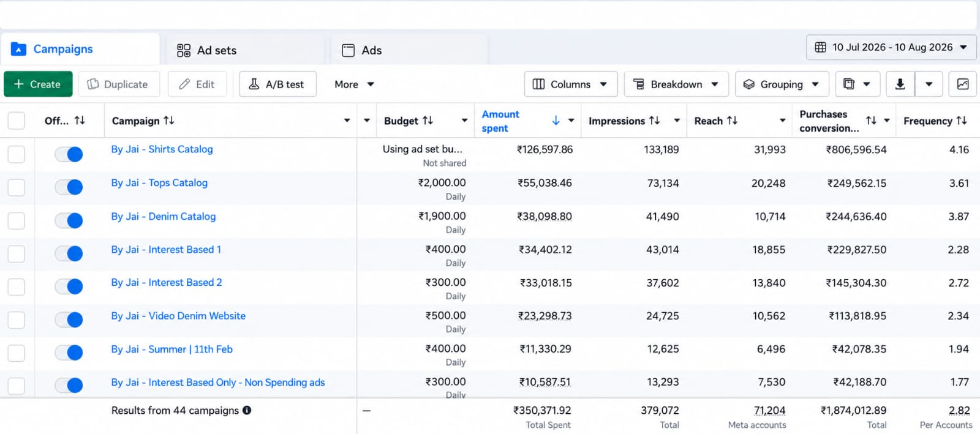This screenshot has width=980, height=434.
Task: Sort Amount spent descending arrow
Action: click(x=556, y=121)
